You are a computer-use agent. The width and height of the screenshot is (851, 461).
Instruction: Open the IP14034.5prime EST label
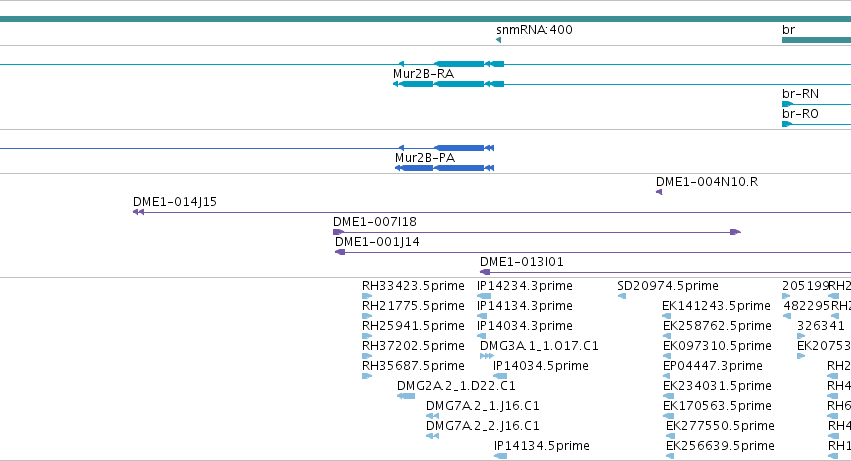(541, 366)
